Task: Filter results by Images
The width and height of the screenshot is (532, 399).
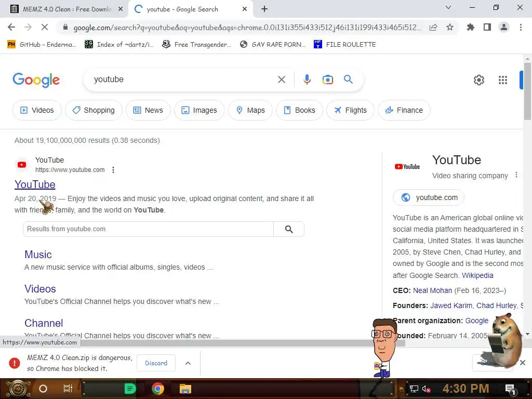Action: click(x=199, y=110)
